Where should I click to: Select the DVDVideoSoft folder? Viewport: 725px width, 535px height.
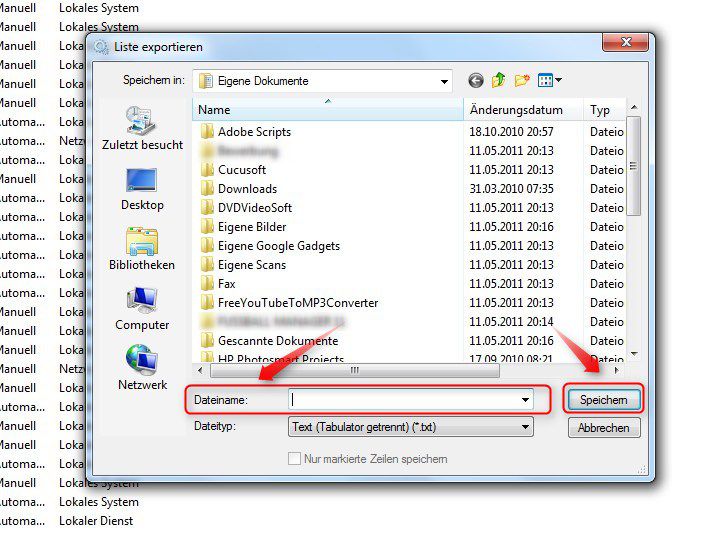point(246,208)
